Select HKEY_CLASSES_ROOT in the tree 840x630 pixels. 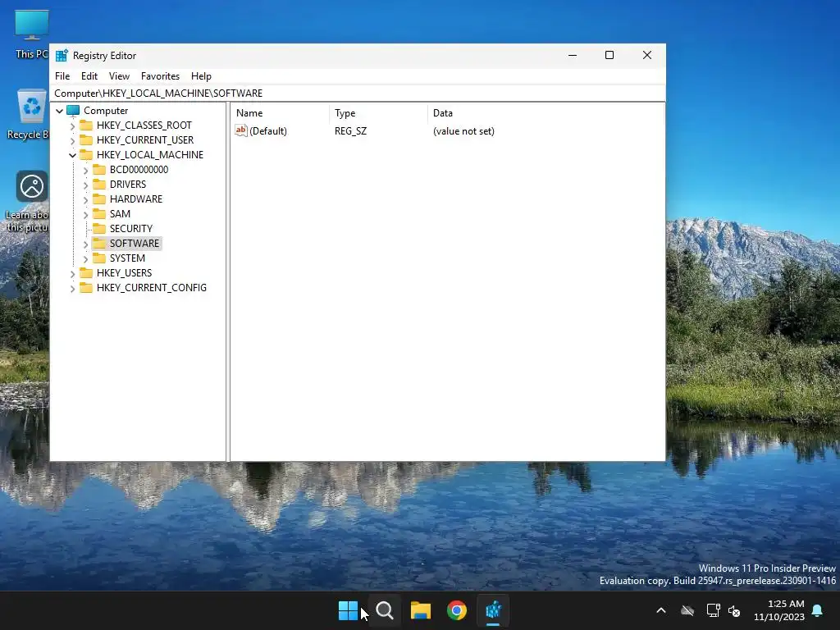tap(144, 126)
